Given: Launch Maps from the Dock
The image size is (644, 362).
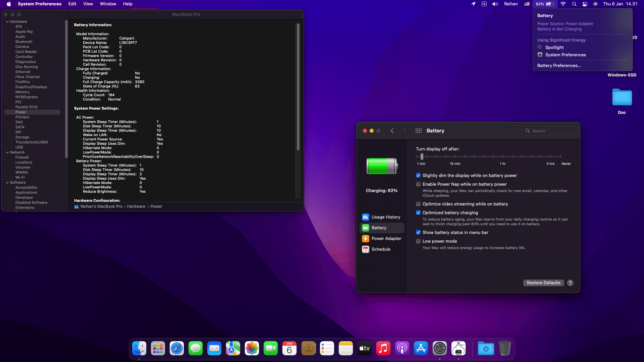Looking at the screenshot, I should 233,349.
